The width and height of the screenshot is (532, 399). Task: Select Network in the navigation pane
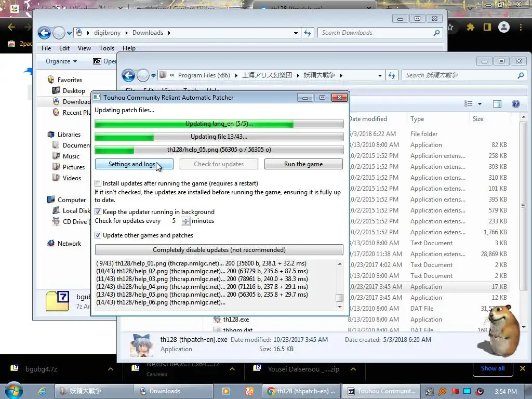(x=69, y=244)
